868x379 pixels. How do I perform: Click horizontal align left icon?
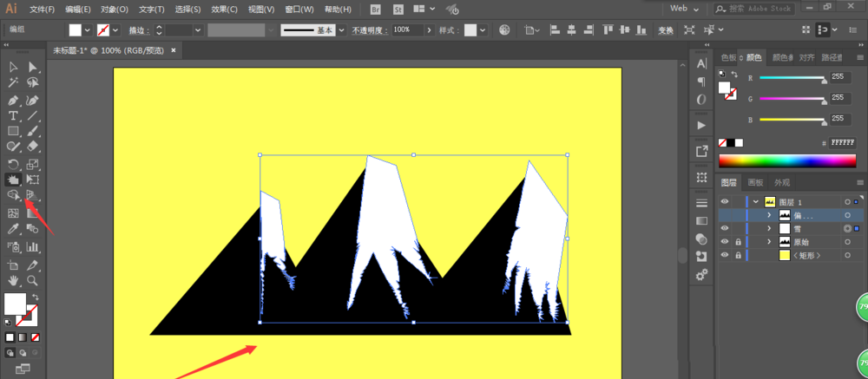pyautogui.click(x=557, y=29)
